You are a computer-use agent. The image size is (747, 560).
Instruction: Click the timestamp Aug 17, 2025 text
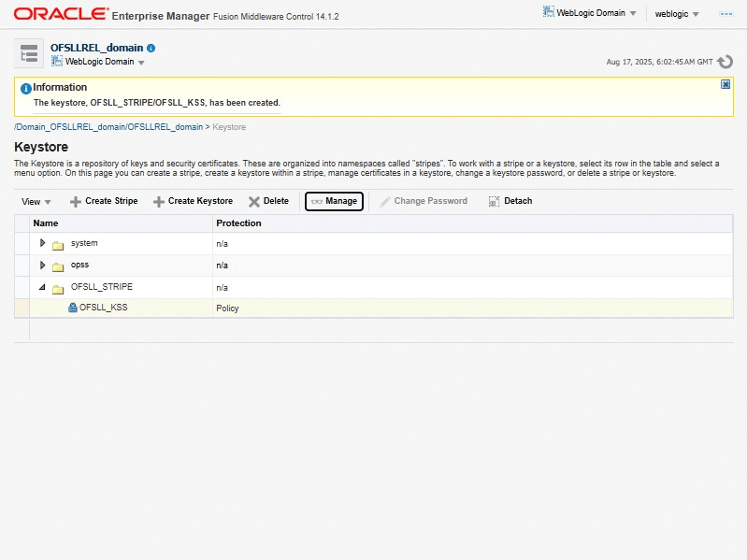(x=659, y=62)
